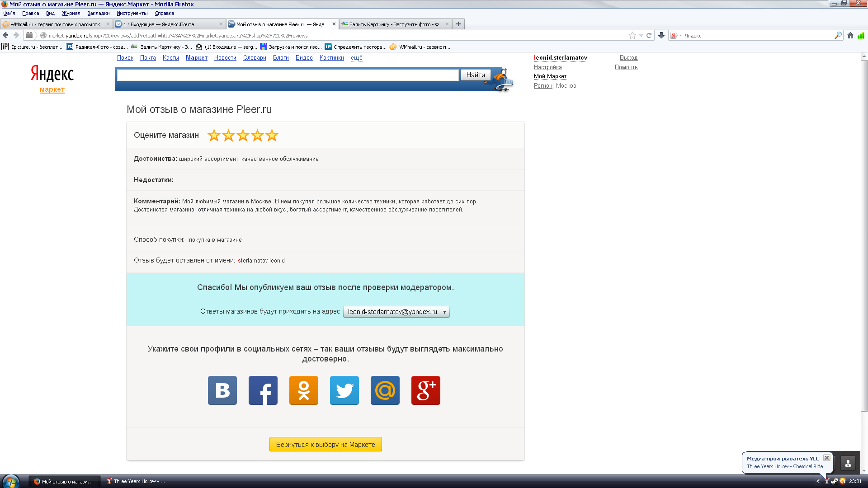Click the VKontakte social profile icon
Screen dimensions: 868x488
click(x=222, y=390)
